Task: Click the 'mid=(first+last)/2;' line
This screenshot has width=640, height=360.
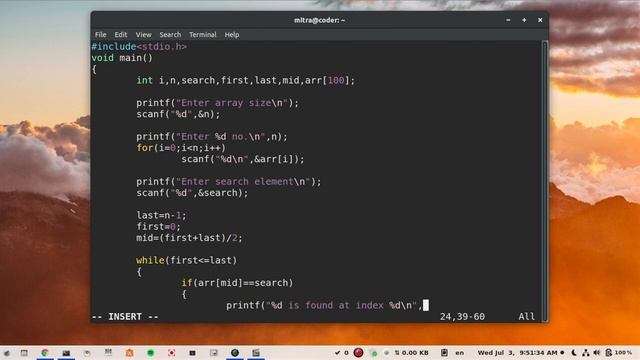Action: tap(189, 238)
